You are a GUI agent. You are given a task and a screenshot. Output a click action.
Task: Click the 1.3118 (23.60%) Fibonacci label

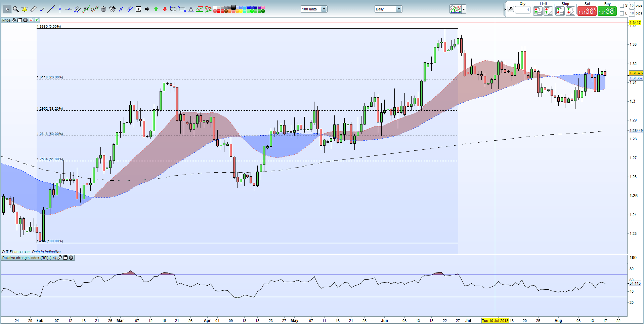point(50,77)
